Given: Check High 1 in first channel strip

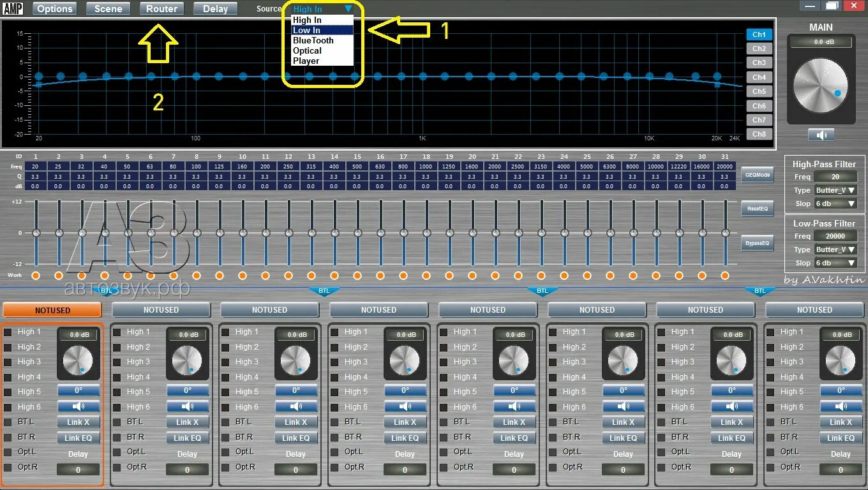Looking at the screenshot, I should pyautogui.click(x=8, y=332).
